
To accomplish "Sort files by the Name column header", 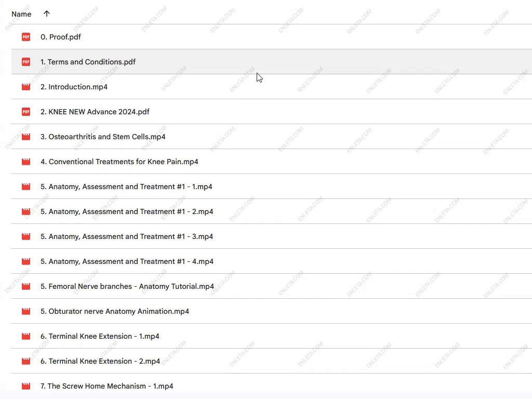I will [x=21, y=14].
